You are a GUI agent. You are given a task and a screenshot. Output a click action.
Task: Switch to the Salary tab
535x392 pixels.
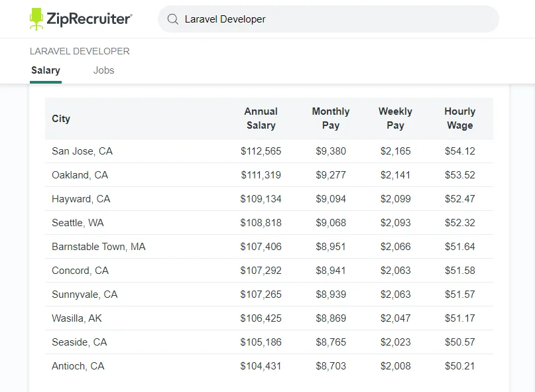tap(45, 70)
